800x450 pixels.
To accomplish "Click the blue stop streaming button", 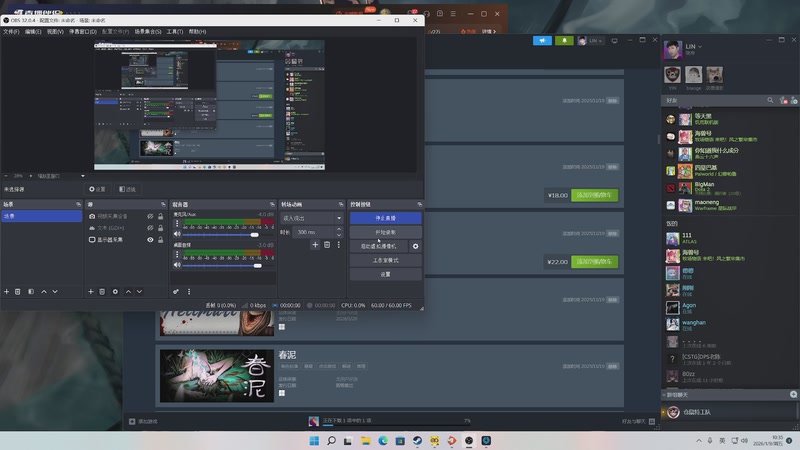I will pyautogui.click(x=386, y=218).
